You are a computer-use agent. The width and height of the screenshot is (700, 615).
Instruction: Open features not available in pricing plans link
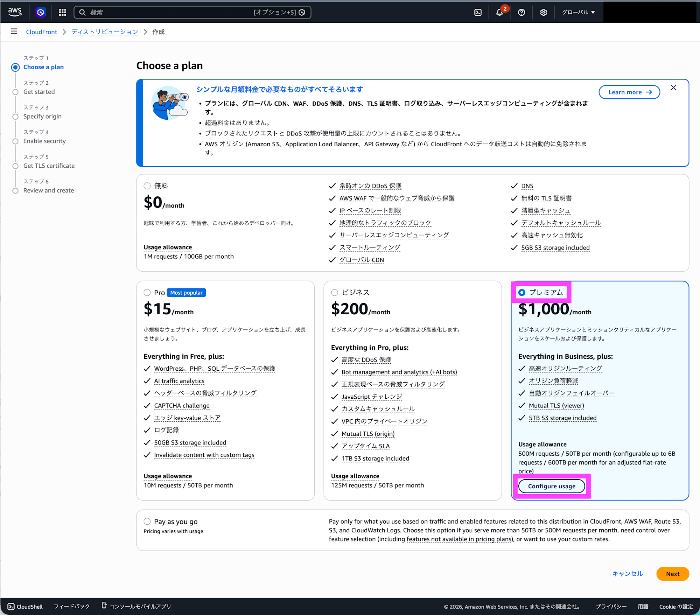pos(459,539)
